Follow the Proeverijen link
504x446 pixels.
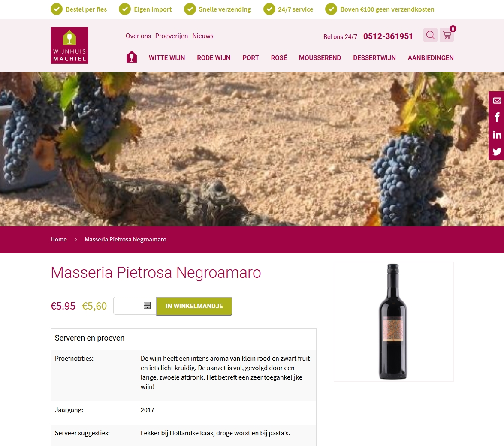coord(172,36)
